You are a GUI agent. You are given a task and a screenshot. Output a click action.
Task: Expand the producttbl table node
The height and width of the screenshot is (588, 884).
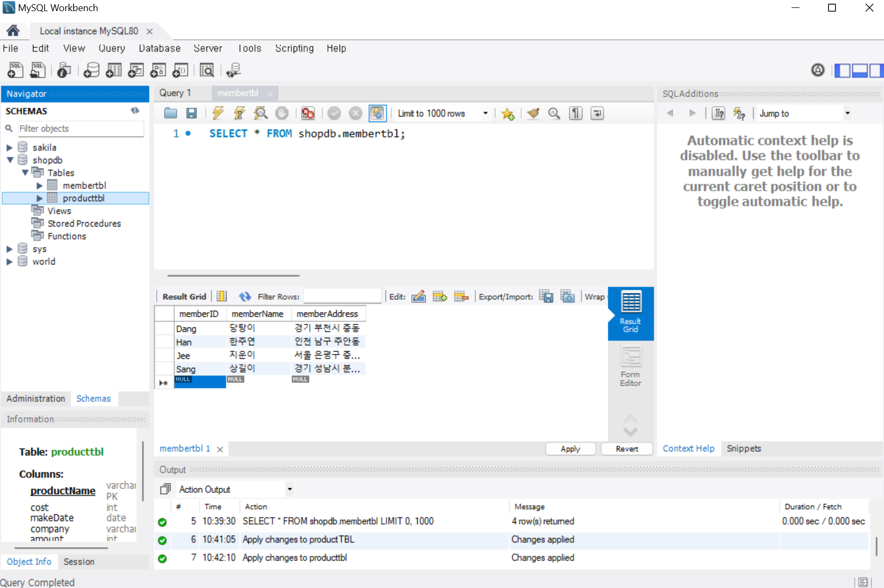(39, 198)
